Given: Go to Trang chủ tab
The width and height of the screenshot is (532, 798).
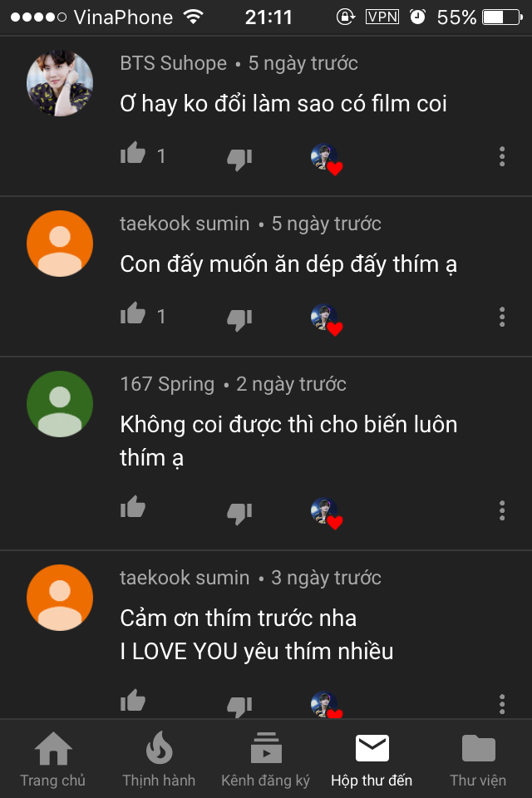Looking at the screenshot, I should coord(53,759).
